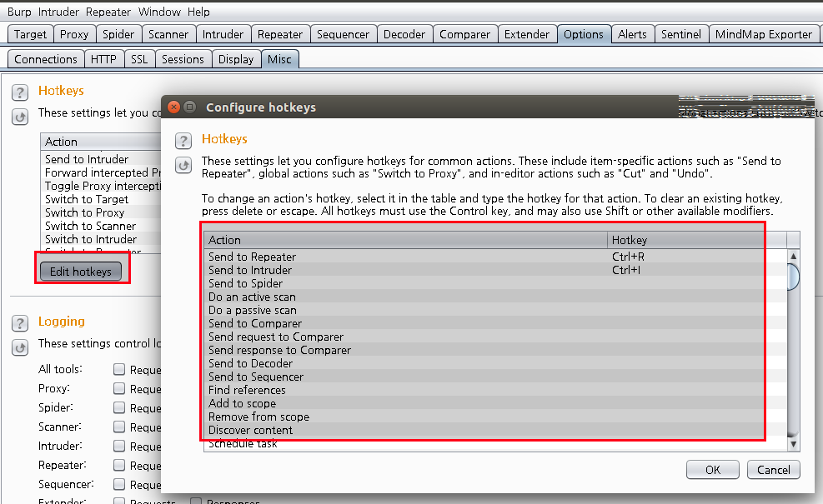
Task: Select Remove from scope row
Action: tap(495, 417)
